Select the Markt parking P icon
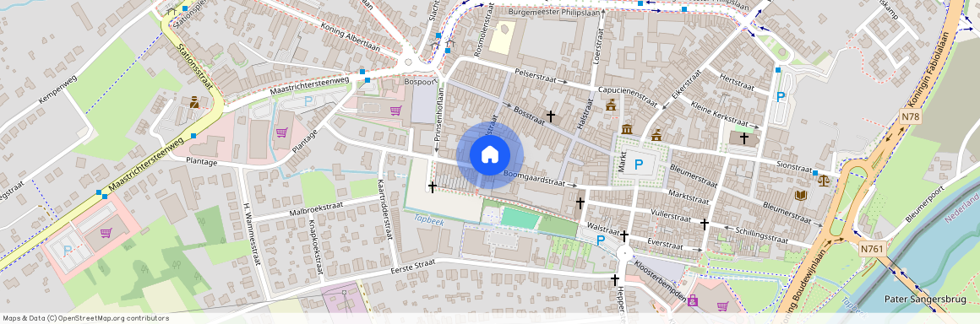This screenshot has height=324, width=980. pyautogui.click(x=638, y=165)
